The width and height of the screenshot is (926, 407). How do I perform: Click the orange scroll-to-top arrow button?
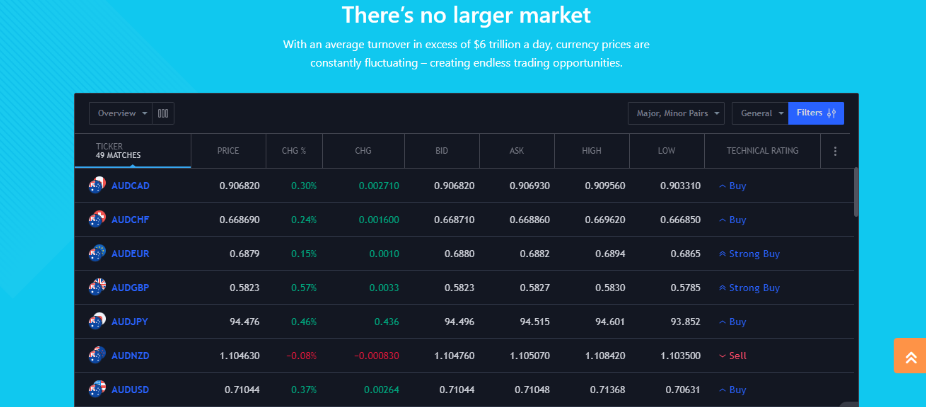click(x=910, y=356)
